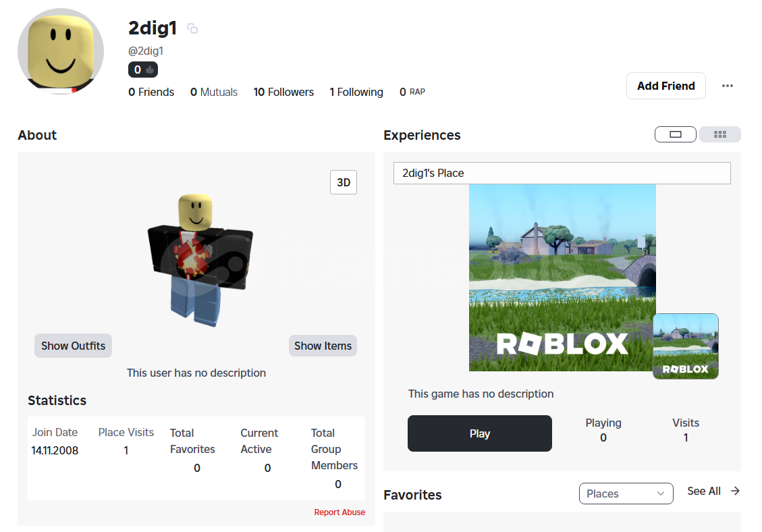
Task: Open the three-dot more options menu
Action: click(727, 86)
